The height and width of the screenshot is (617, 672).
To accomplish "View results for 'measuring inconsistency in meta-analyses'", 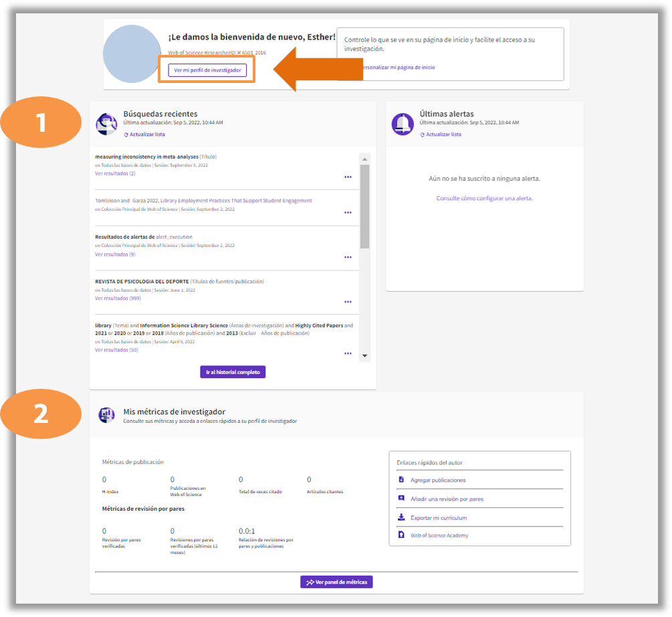I will [x=115, y=173].
